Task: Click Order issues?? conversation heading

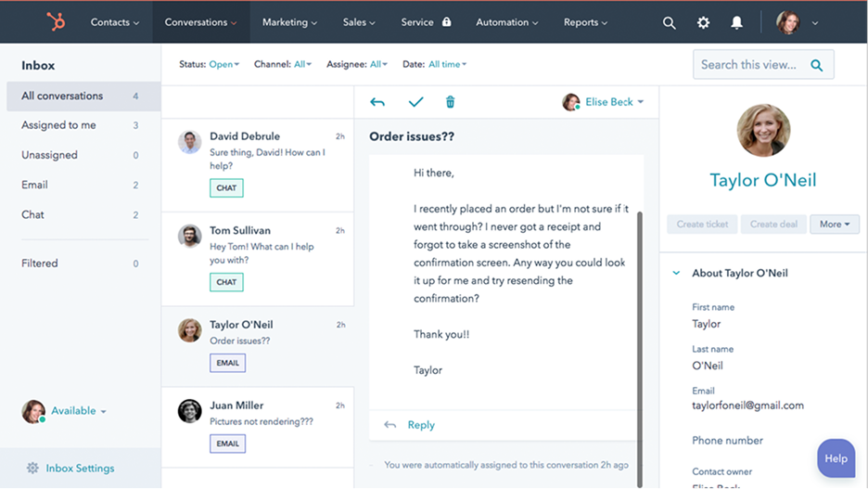Action: click(x=412, y=136)
